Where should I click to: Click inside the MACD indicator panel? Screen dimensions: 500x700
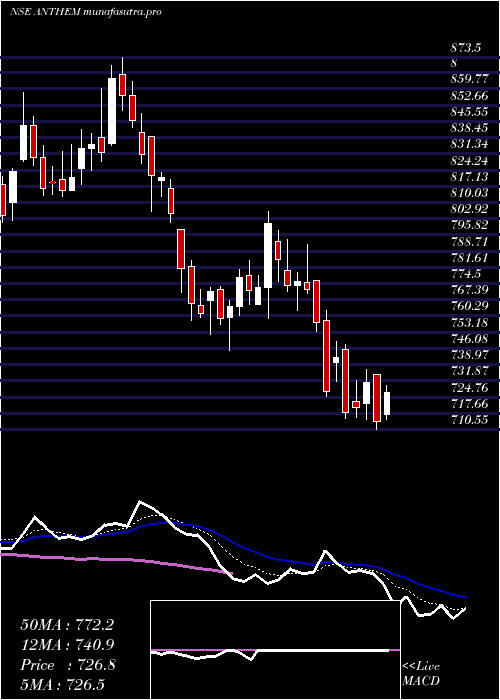(x=275, y=650)
